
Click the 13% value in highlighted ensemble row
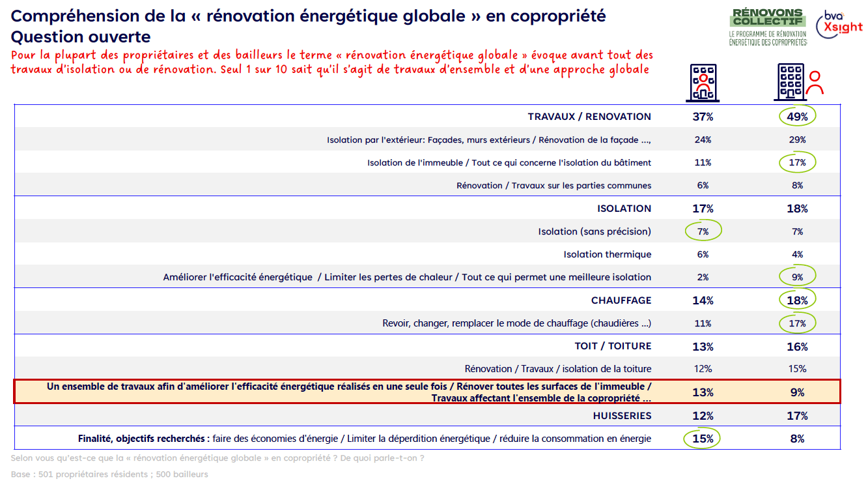click(x=703, y=392)
